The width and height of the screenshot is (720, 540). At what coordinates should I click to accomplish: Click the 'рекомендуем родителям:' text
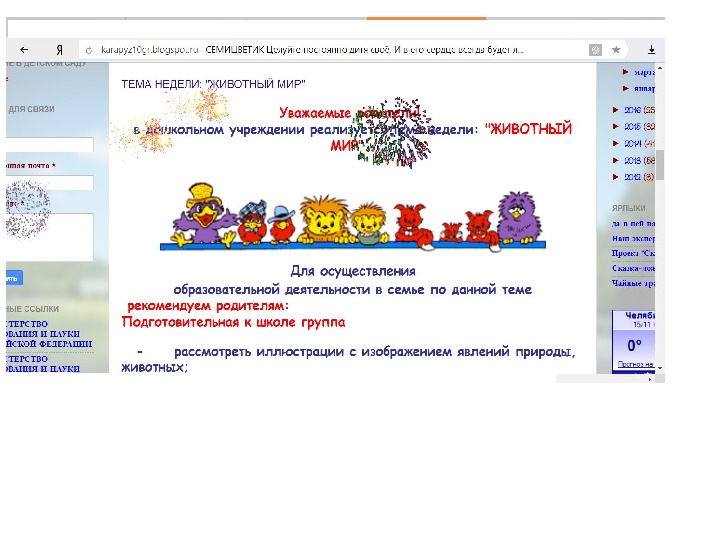click(208, 306)
